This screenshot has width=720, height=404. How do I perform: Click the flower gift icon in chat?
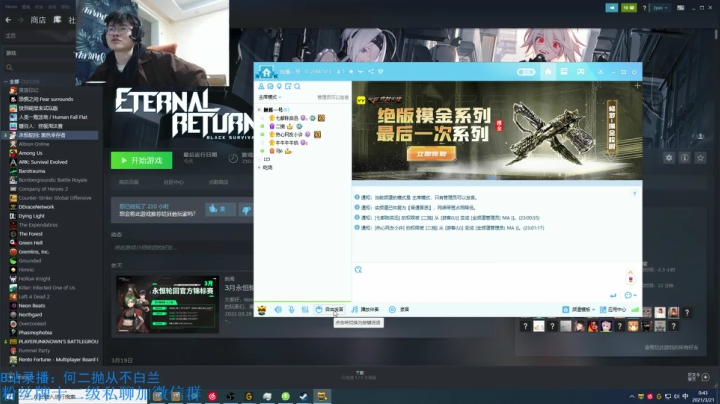pyautogui.click(x=630, y=277)
